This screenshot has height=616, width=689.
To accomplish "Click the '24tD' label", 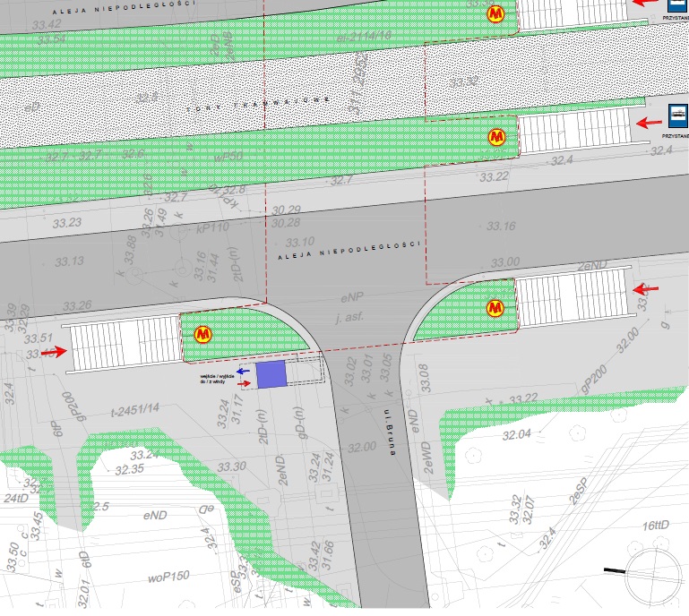I will [x=16, y=499].
